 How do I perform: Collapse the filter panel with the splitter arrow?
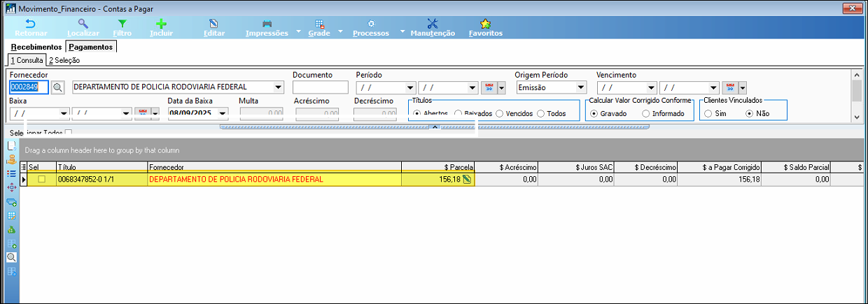434,126
